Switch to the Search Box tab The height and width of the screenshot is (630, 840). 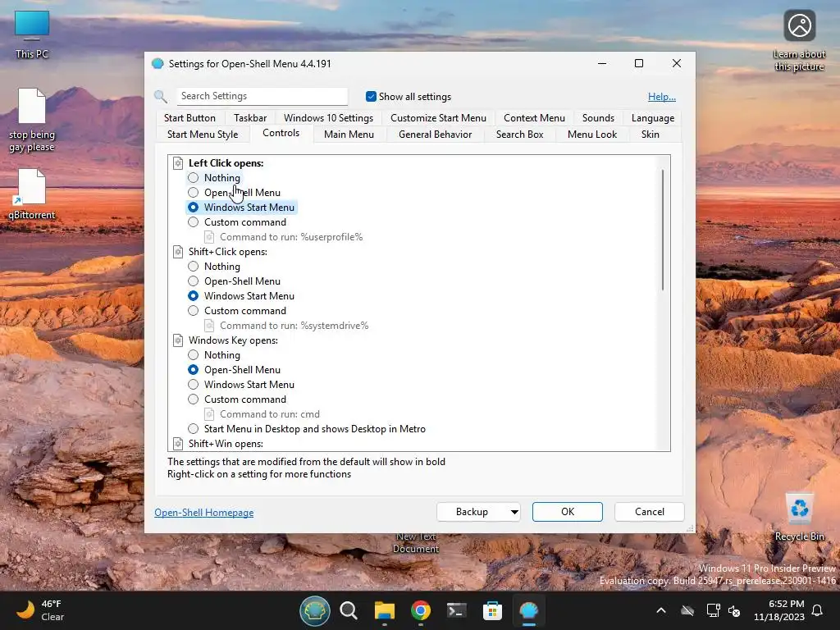(519, 135)
